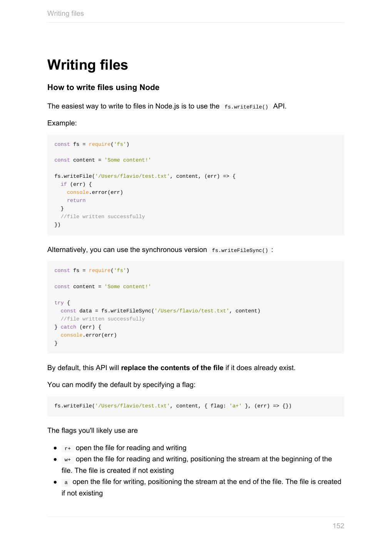Click the 'a+' flag string in code
Viewport: 392px width, 554px height.
tap(235, 406)
